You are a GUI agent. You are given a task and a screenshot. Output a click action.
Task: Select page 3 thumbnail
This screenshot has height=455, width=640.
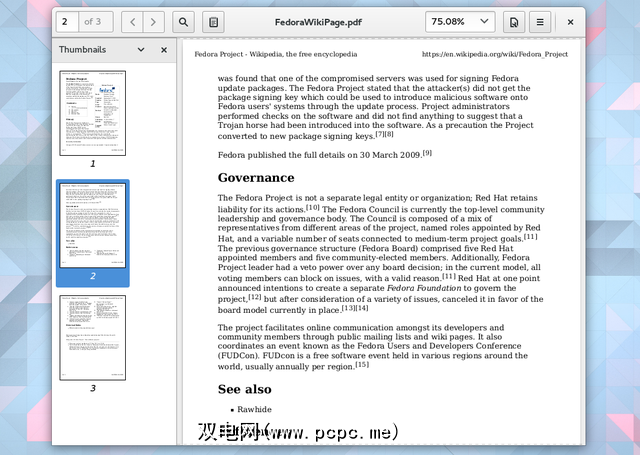93,338
